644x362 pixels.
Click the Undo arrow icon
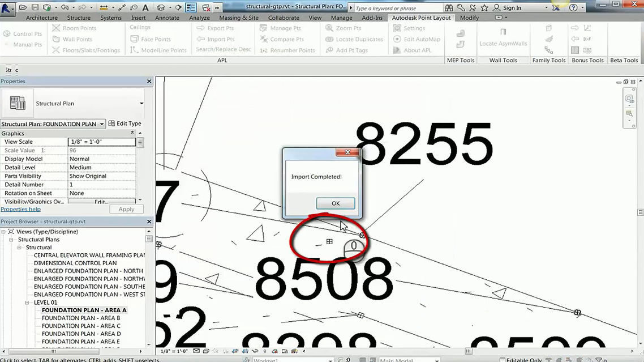pyautogui.click(x=64, y=8)
